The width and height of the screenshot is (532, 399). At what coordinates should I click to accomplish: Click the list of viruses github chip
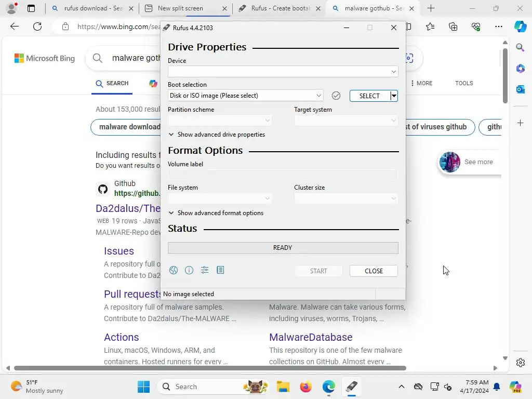[x=440, y=127]
